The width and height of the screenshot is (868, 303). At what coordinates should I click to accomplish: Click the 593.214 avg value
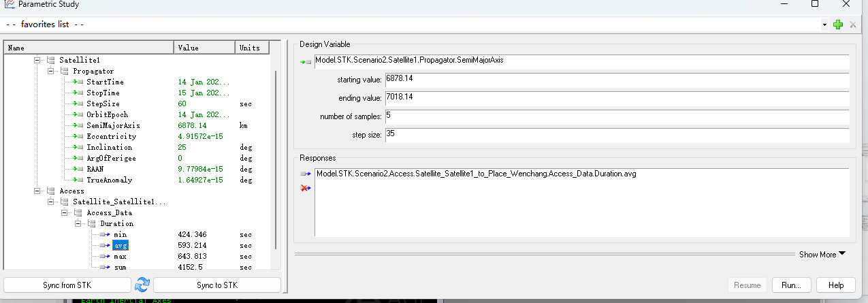click(193, 245)
